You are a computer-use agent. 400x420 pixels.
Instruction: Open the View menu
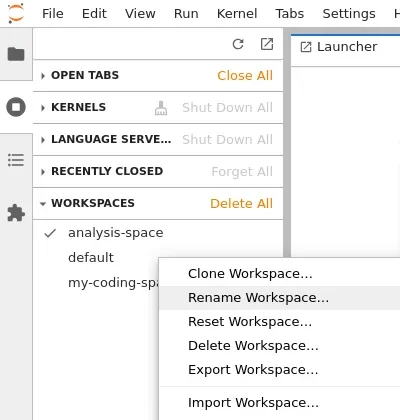[x=140, y=14]
